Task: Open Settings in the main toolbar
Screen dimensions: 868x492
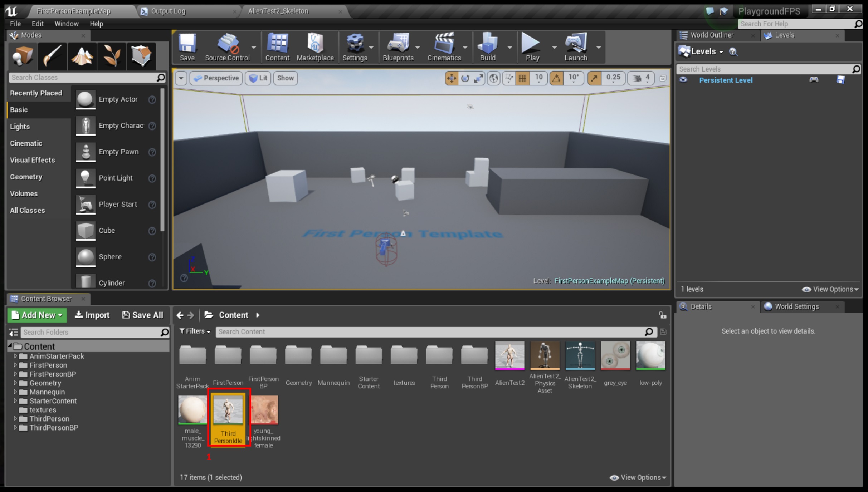Action: [x=355, y=47]
